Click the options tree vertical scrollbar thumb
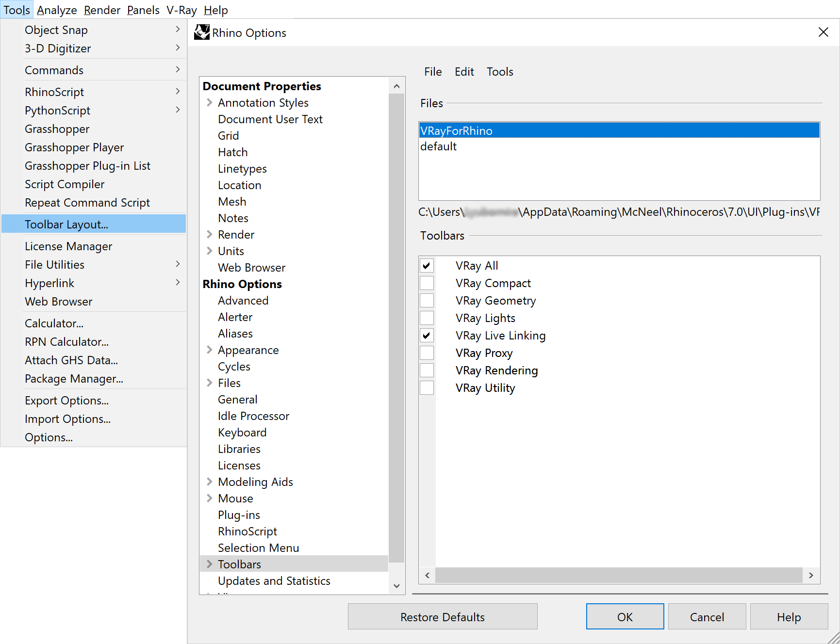The height and width of the screenshot is (644, 840). (x=396, y=328)
